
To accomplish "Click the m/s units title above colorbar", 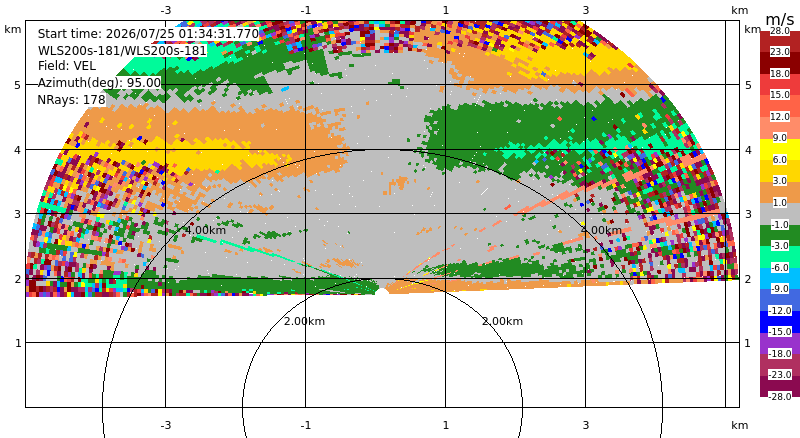I will (780, 19).
